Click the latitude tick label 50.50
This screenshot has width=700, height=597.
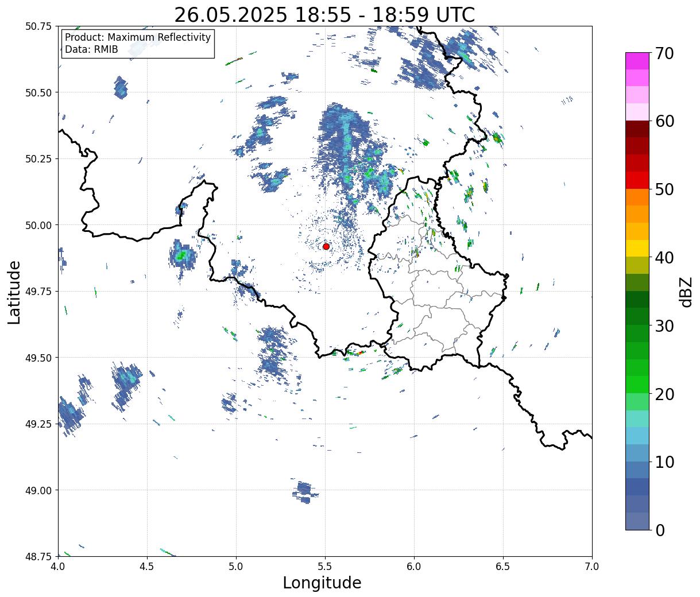38,92
